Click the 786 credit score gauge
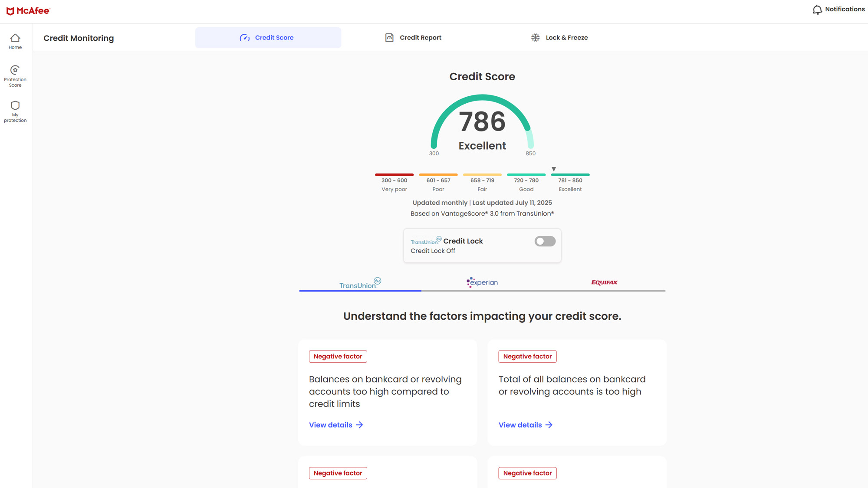 (x=482, y=122)
